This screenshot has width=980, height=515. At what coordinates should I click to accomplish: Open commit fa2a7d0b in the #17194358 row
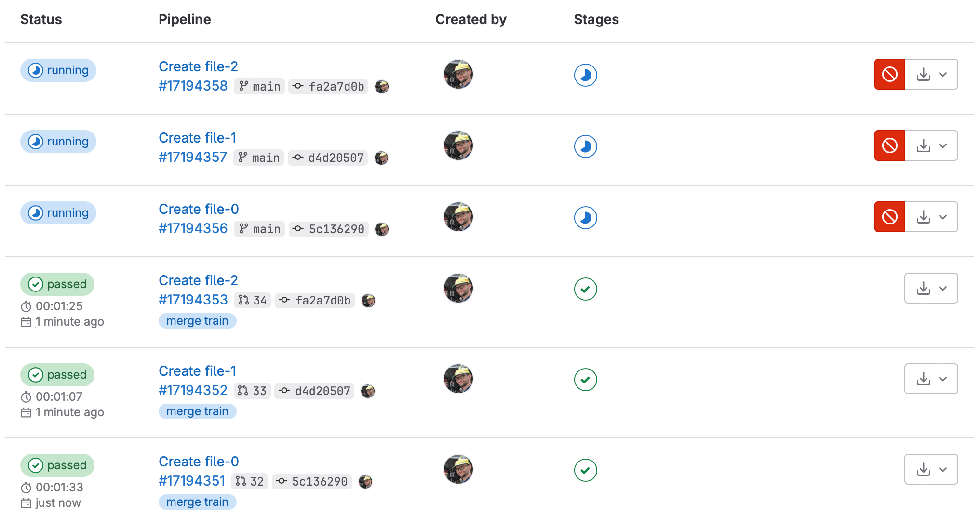pyautogui.click(x=336, y=87)
